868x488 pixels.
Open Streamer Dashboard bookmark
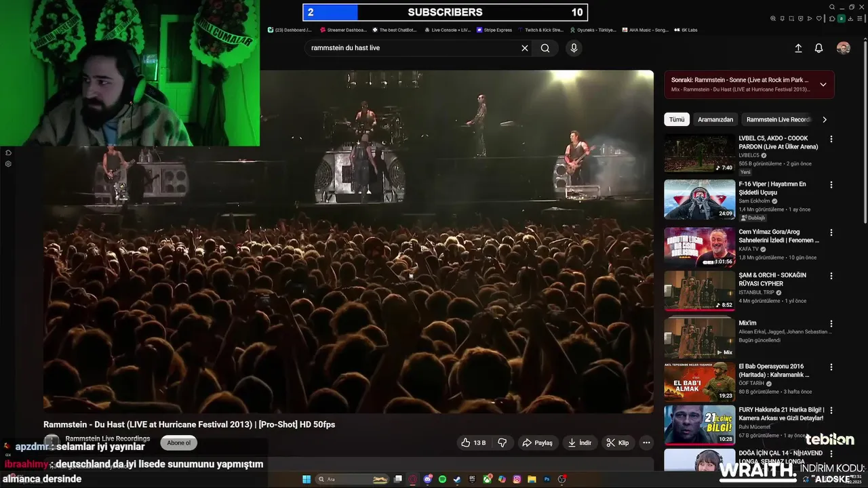click(x=343, y=30)
